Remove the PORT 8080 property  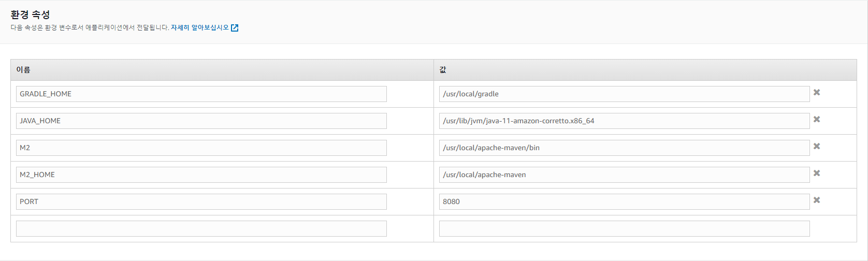(816, 200)
